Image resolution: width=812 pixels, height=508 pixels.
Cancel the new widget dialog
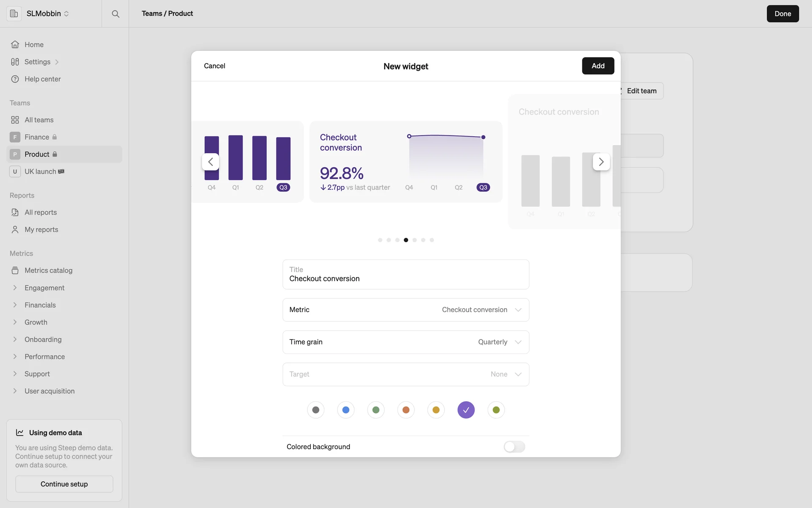pos(214,66)
